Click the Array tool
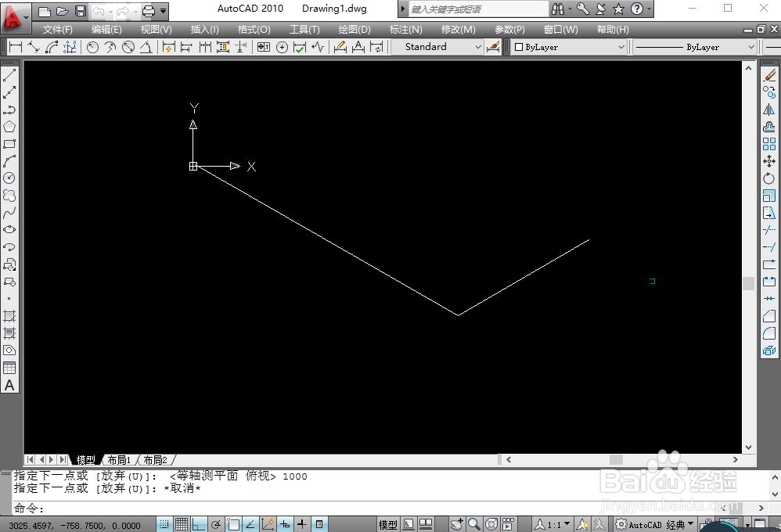The image size is (781, 532). (x=769, y=144)
